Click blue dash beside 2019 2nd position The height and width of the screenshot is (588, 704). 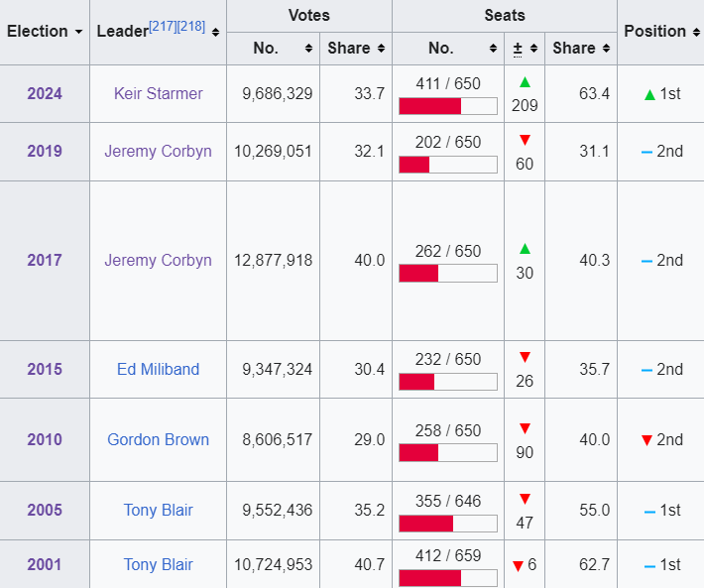pos(646,153)
